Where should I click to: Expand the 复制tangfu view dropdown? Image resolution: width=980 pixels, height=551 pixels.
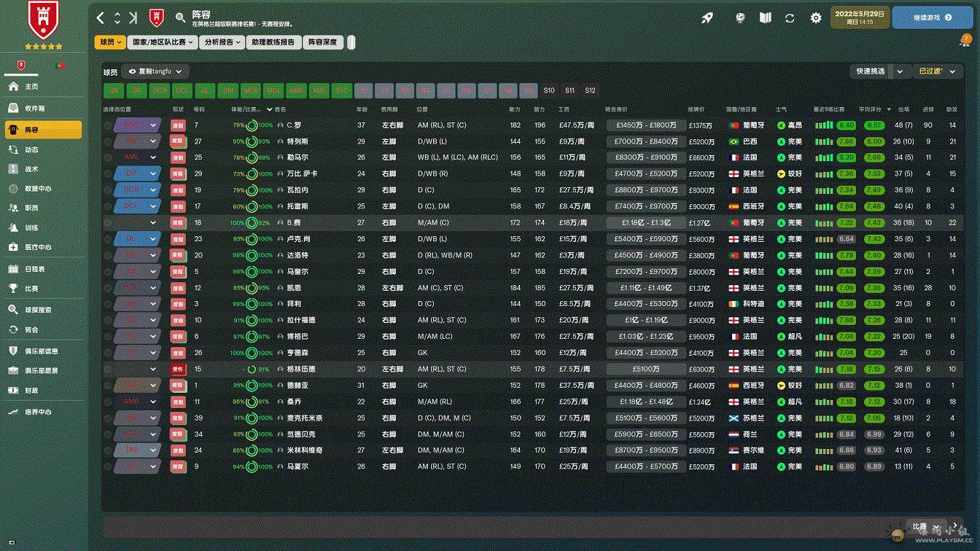coord(156,71)
